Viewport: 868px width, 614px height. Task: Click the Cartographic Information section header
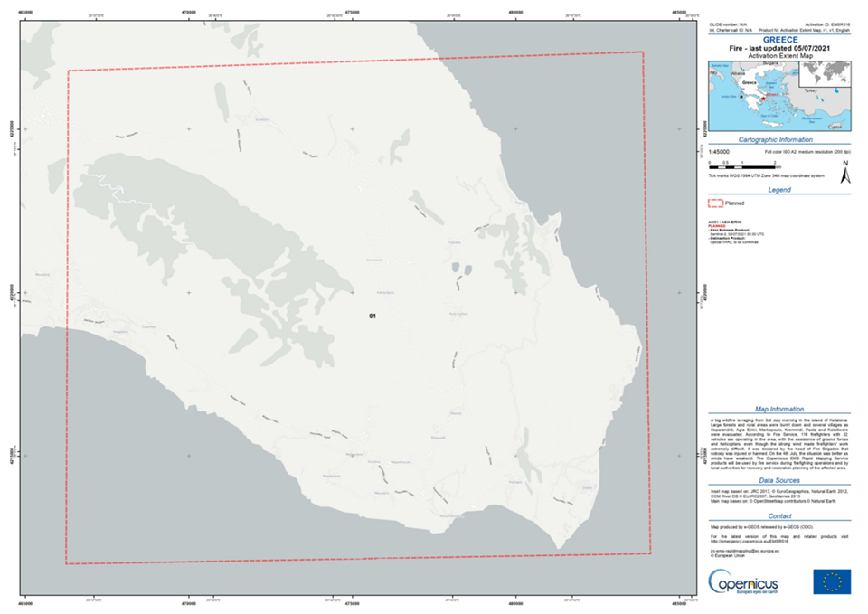click(778, 140)
